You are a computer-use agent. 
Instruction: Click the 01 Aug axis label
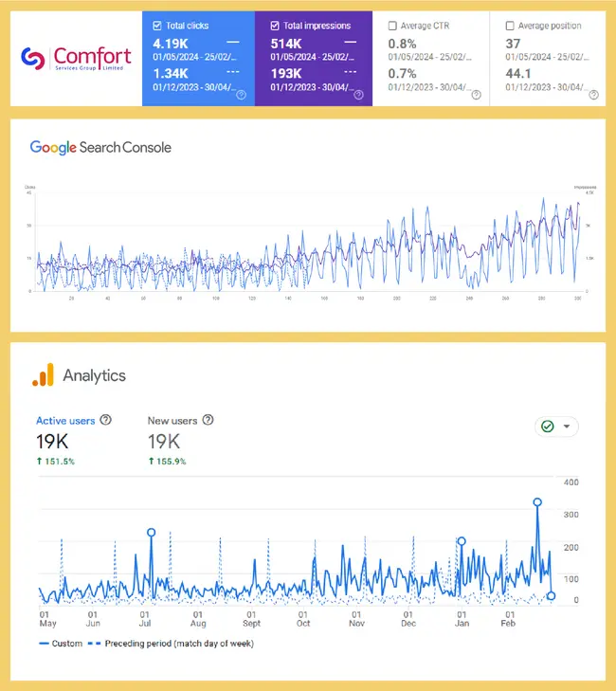click(198, 619)
